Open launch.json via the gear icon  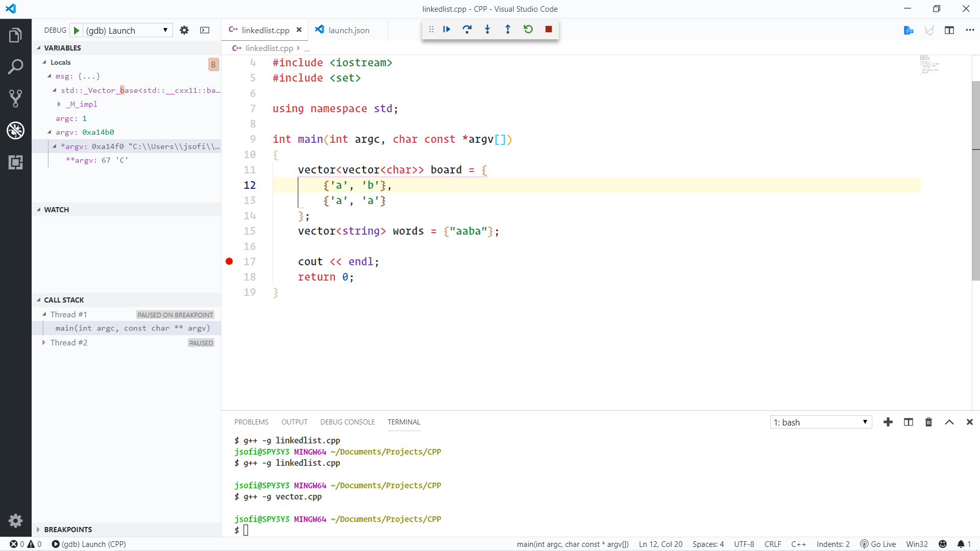[184, 31]
